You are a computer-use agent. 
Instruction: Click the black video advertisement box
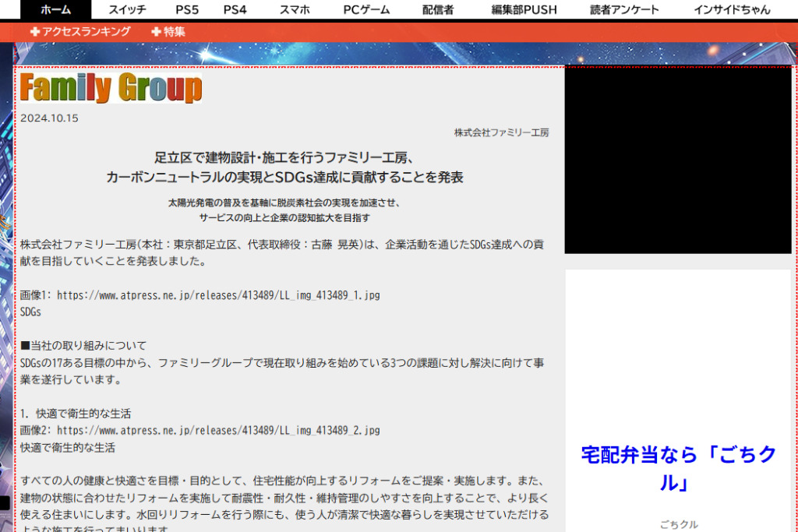678,160
